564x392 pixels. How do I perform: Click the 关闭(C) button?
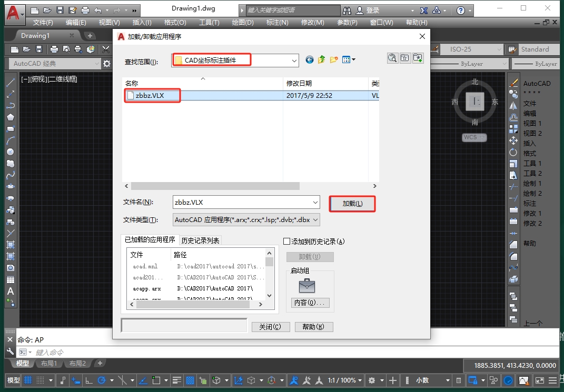tap(270, 327)
